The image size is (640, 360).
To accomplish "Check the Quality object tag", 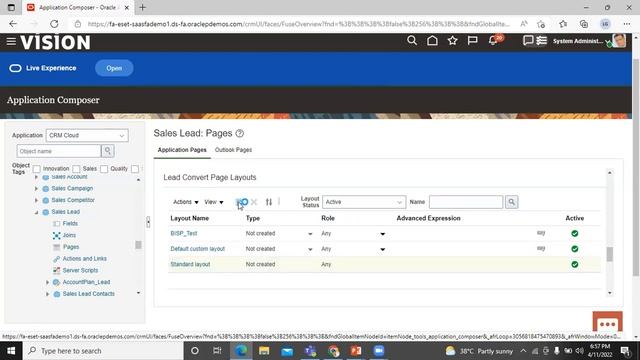I will pyautogui.click(x=104, y=169).
